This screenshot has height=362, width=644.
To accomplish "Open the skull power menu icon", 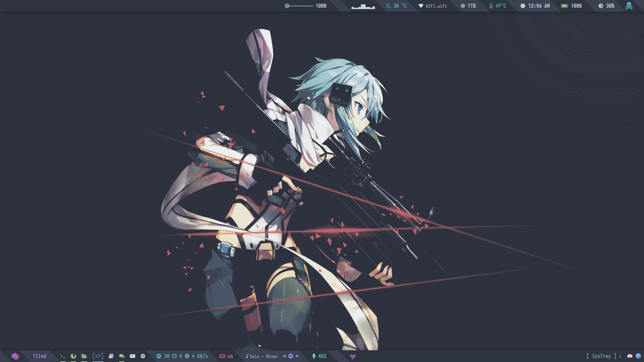I will coord(629,6).
